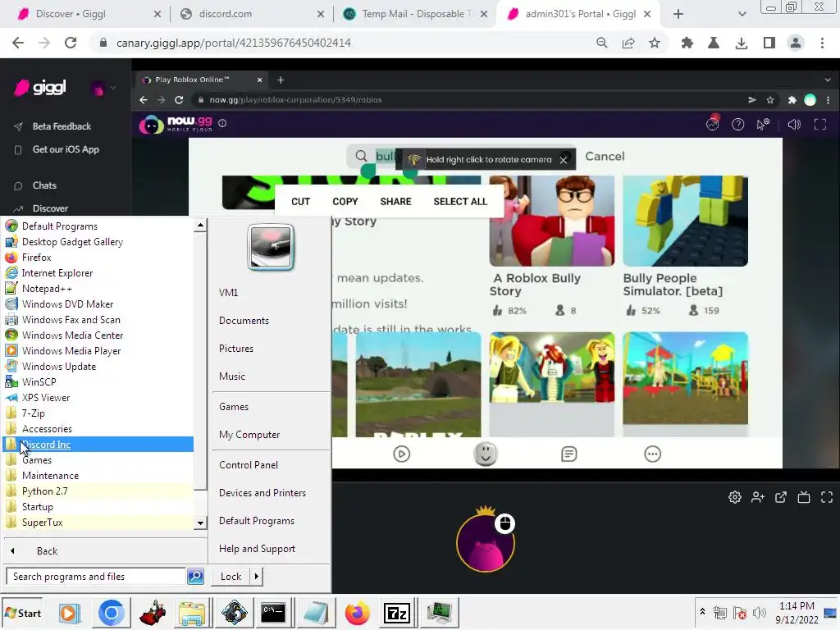Open Devices and Printers in Start menu

click(262, 493)
